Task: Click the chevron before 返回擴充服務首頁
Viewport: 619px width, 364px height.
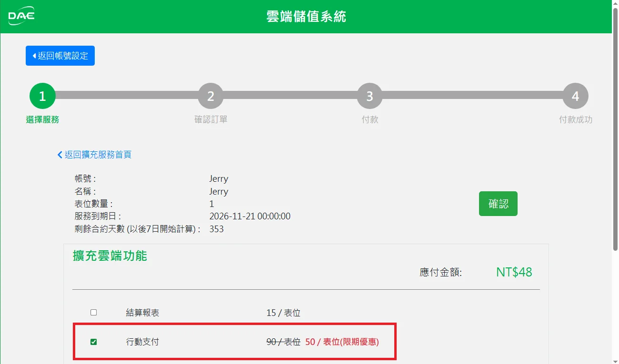Action: click(60, 155)
